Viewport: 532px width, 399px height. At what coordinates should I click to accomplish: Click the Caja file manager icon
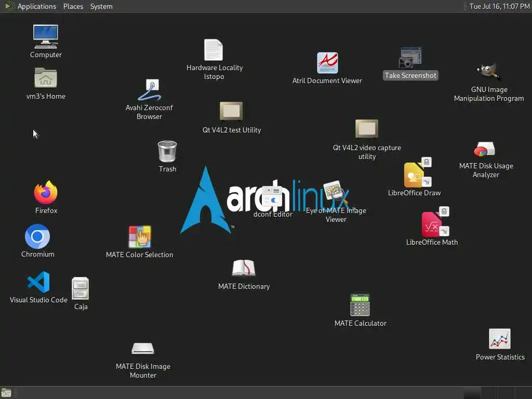[x=81, y=288]
